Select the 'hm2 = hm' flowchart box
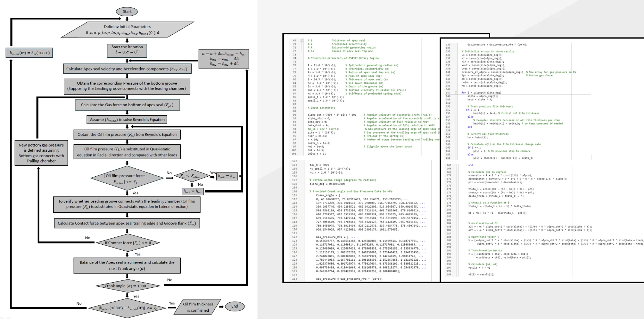The height and width of the screenshot is (319, 644). [228, 176]
